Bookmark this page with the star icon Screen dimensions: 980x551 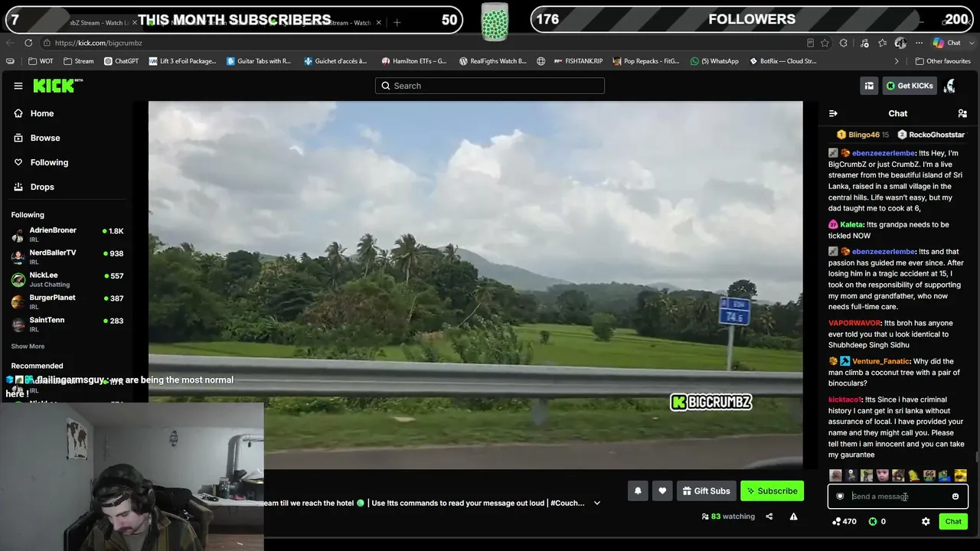click(x=825, y=43)
